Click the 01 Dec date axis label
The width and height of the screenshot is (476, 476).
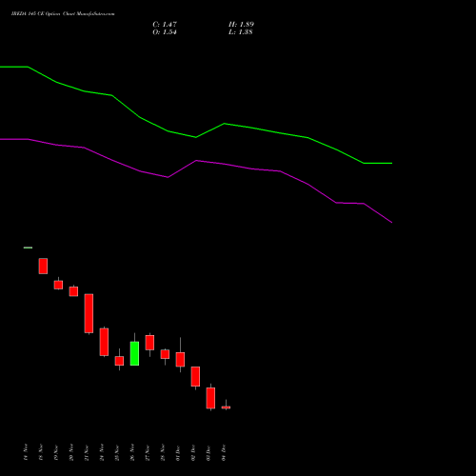coord(178,452)
